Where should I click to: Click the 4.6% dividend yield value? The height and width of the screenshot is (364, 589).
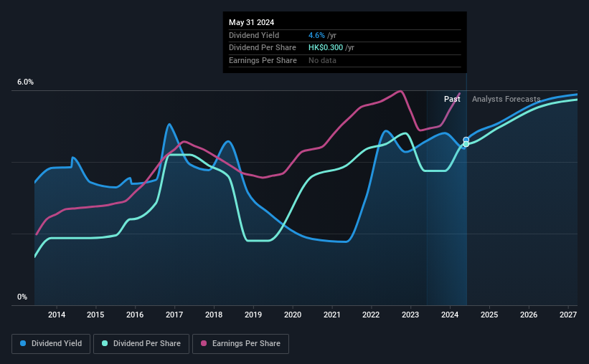tap(316, 35)
